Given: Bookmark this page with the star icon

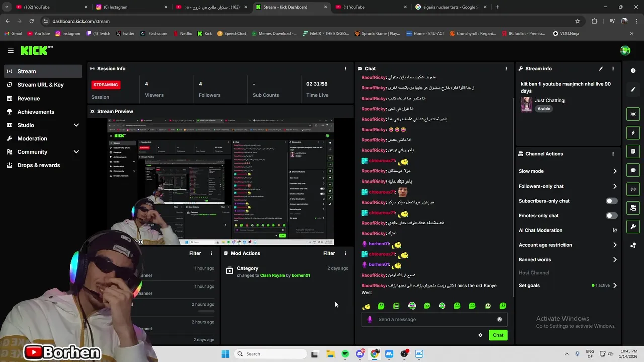Looking at the screenshot, I should [x=578, y=21].
